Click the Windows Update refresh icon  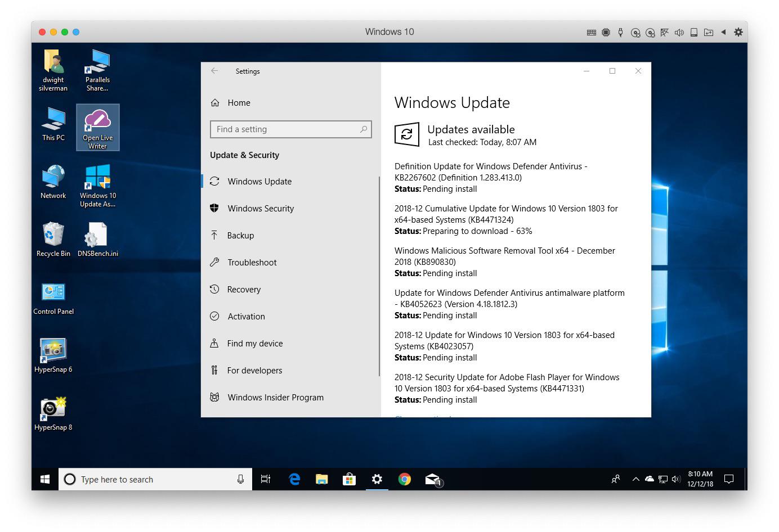tap(406, 135)
